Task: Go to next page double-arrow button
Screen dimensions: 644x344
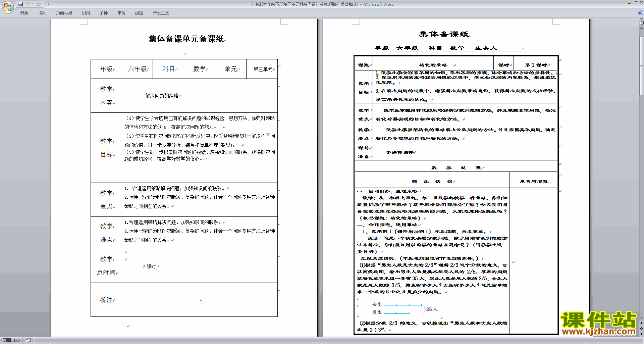Action: (x=642, y=334)
